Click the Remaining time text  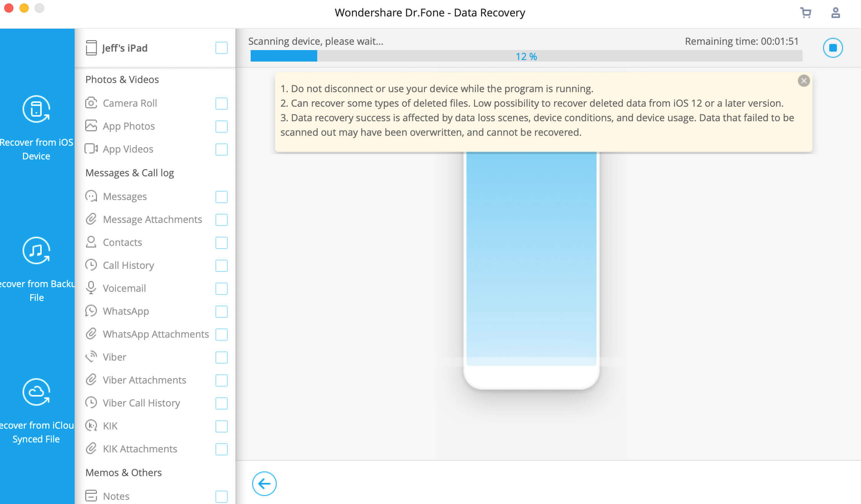point(742,41)
